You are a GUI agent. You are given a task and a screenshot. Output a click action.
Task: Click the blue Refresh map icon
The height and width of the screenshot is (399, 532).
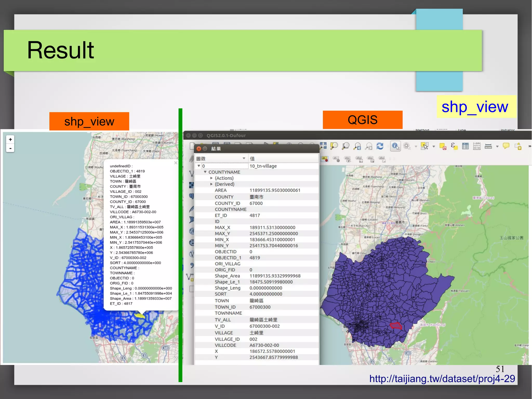[x=380, y=146]
